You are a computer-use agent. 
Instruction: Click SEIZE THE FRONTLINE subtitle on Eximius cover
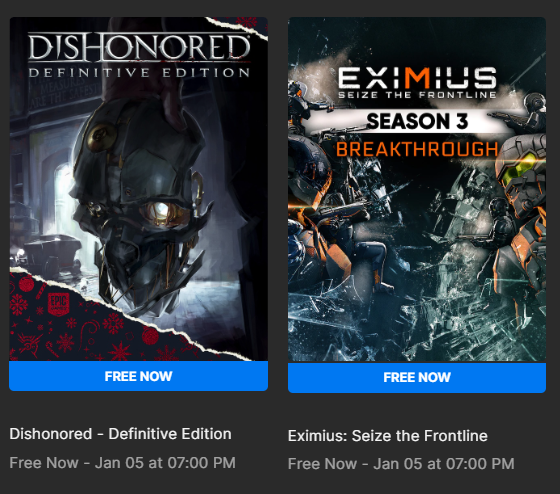tap(417, 95)
